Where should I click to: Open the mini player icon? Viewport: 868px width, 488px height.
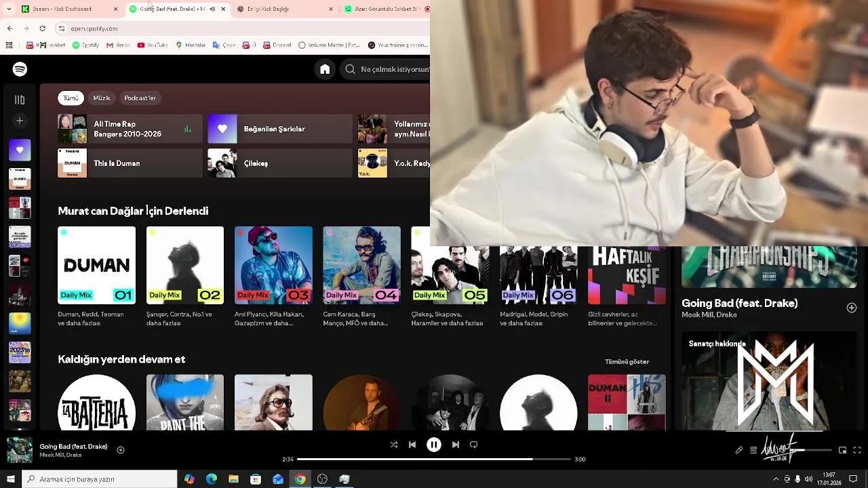843,450
